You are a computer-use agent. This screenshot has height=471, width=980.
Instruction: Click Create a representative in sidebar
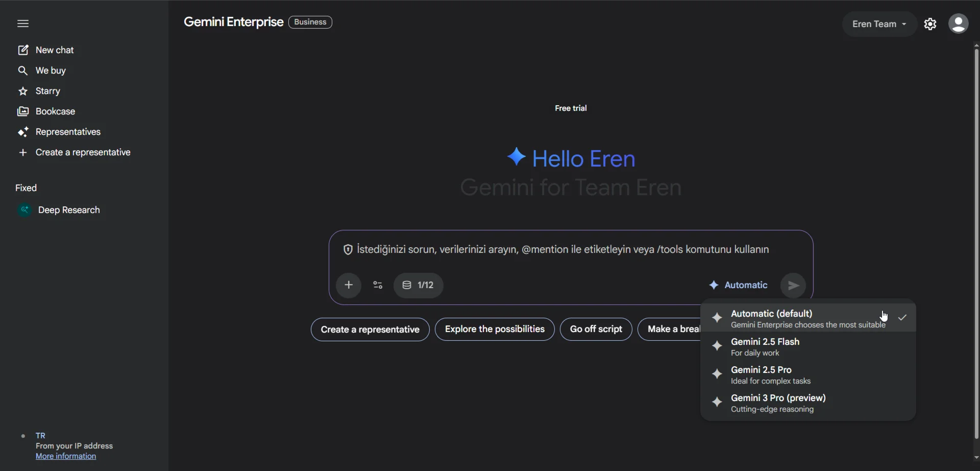83,152
